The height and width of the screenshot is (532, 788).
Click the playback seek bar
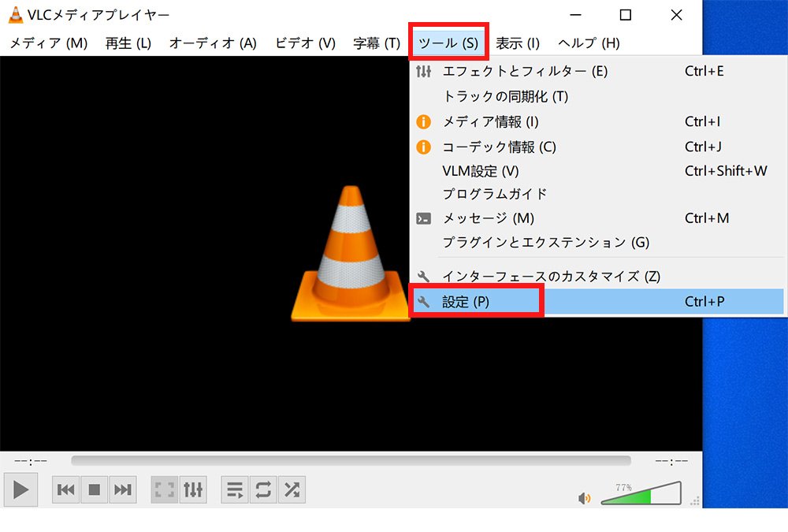tap(351, 460)
